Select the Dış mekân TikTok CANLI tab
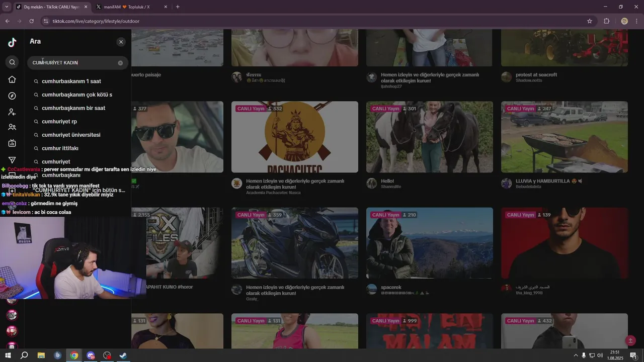The height and width of the screenshot is (362, 644). [50, 7]
